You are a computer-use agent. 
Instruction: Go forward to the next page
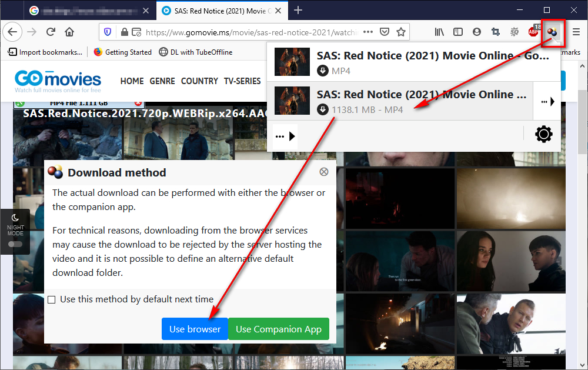[x=32, y=32]
